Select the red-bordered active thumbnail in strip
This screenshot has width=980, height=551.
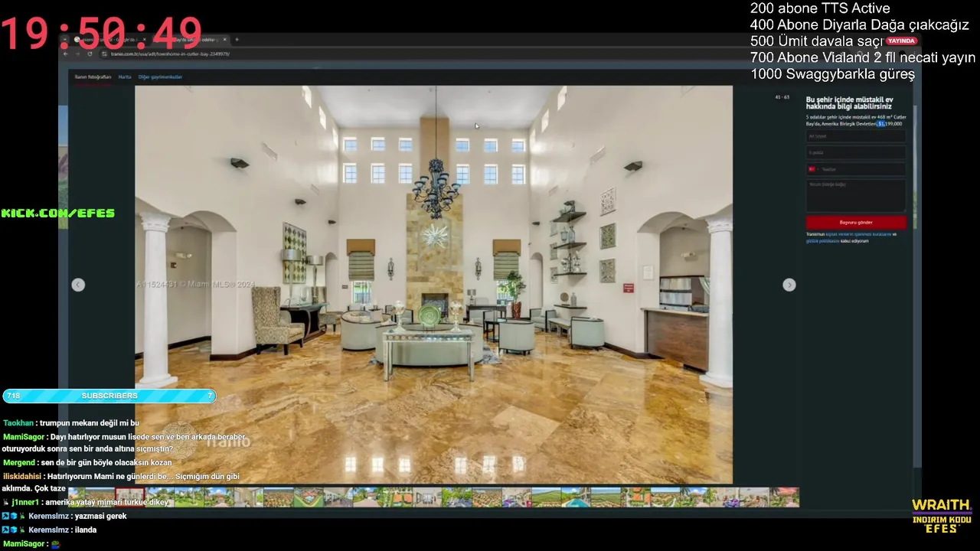point(129,497)
